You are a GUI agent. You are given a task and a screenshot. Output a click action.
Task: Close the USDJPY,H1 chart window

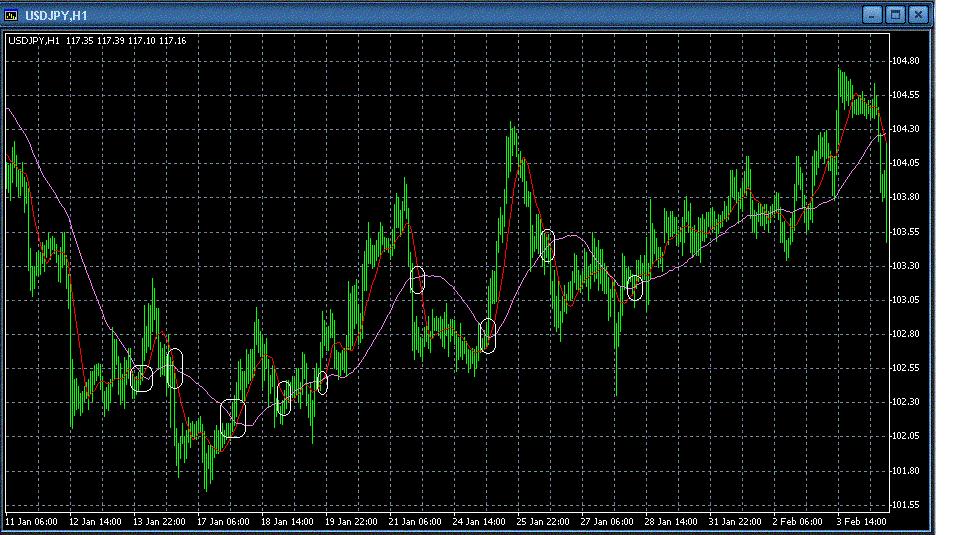918,15
